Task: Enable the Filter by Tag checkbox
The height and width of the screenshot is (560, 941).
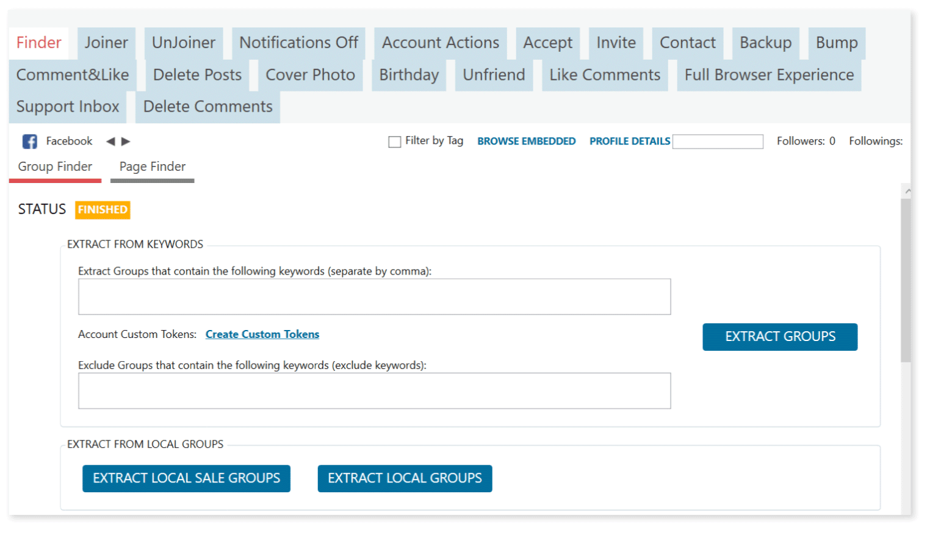Action: point(394,142)
